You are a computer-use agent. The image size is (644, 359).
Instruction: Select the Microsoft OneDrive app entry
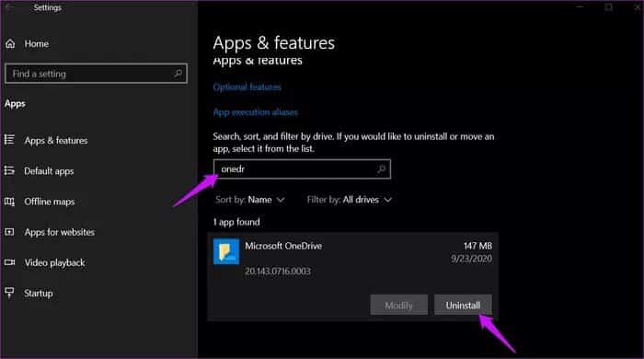352,276
